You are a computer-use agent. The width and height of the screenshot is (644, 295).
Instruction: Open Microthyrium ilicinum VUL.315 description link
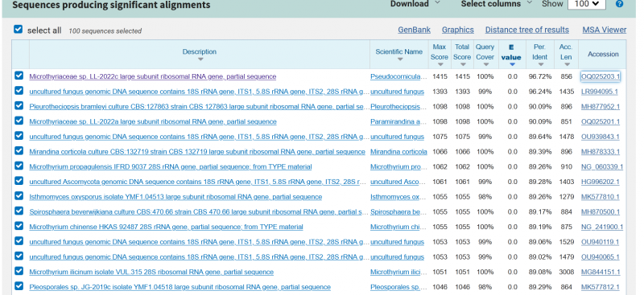pyautogui.click(x=151, y=272)
